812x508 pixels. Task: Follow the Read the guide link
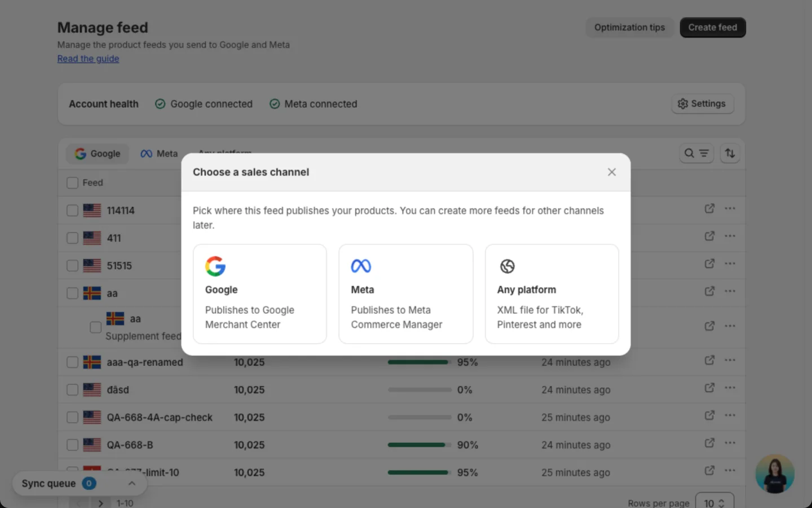[x=88, y=59]
